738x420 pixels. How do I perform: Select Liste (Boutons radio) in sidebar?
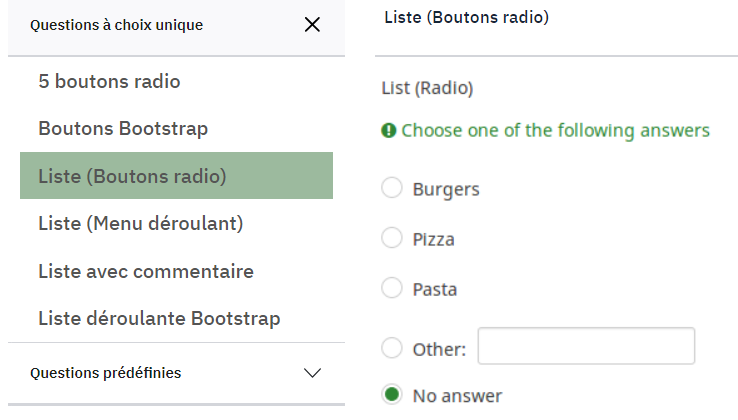click(132, 176)
